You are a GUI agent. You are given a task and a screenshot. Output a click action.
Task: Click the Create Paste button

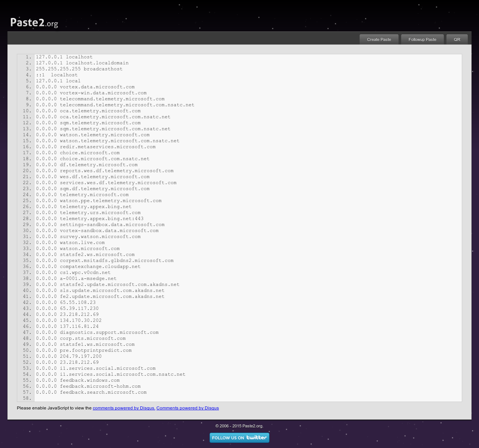tap(379, 39)
